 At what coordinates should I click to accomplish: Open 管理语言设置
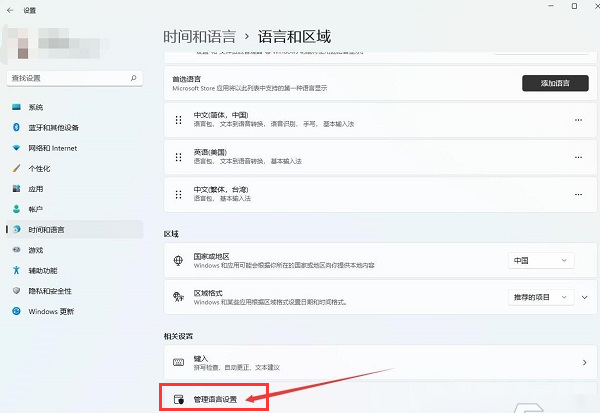coord(215,400)
